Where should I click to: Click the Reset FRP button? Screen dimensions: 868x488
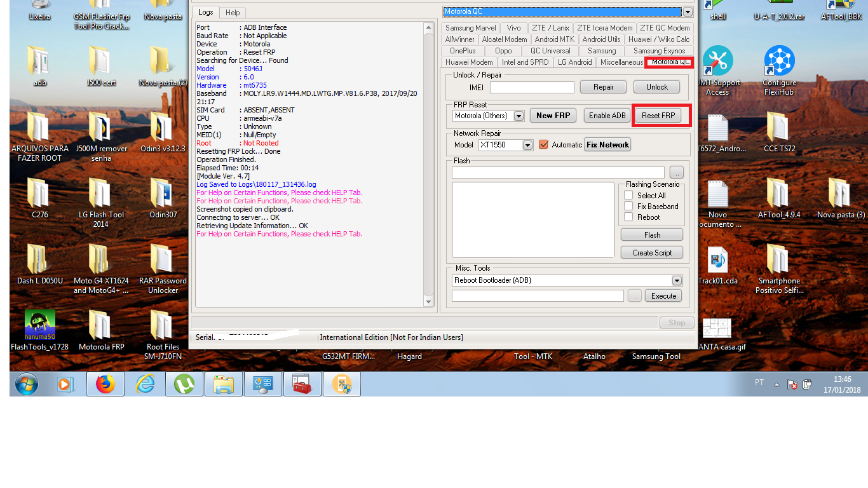click(658, 116)
